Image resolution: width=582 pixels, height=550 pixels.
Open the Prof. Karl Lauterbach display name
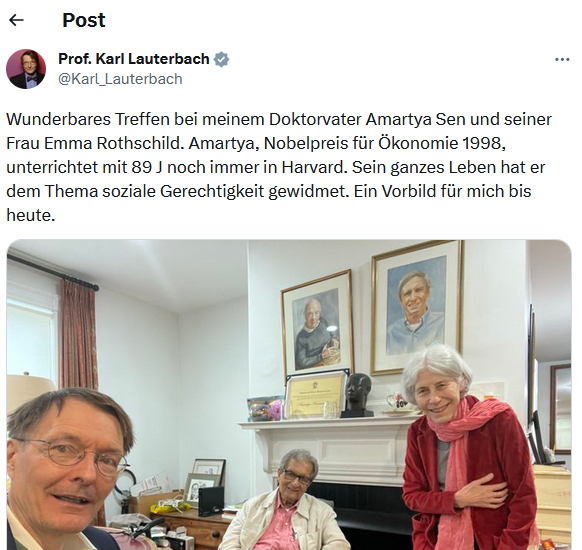coord(134,59)
